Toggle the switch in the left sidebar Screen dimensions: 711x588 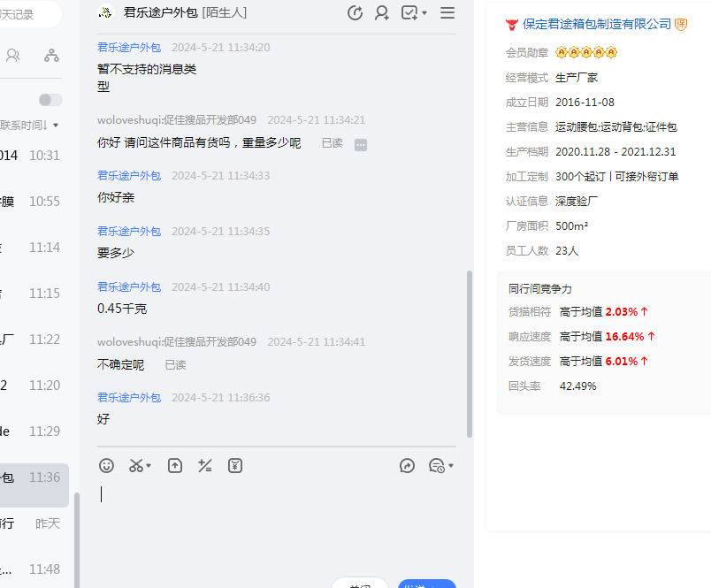[50, 100]
